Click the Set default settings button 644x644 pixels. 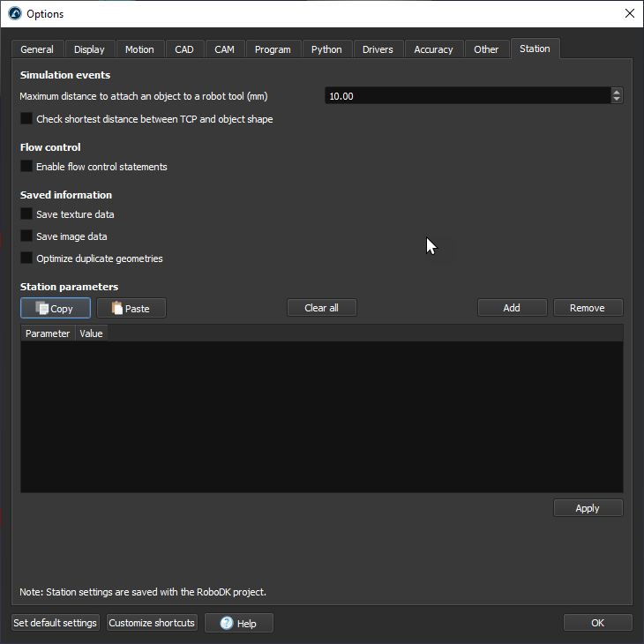pos(55,623)
